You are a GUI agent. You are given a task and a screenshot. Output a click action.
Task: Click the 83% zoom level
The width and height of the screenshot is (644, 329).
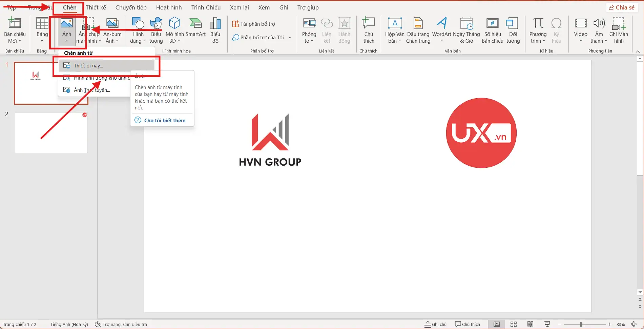pyautogui.click(x=621, y=324)
